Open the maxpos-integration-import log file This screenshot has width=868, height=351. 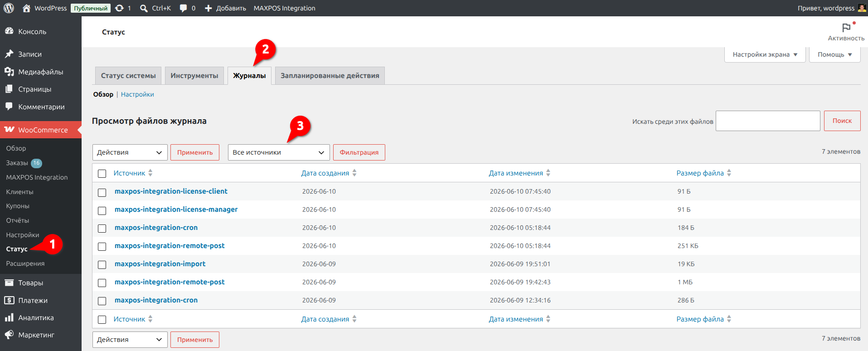point(160,264)
